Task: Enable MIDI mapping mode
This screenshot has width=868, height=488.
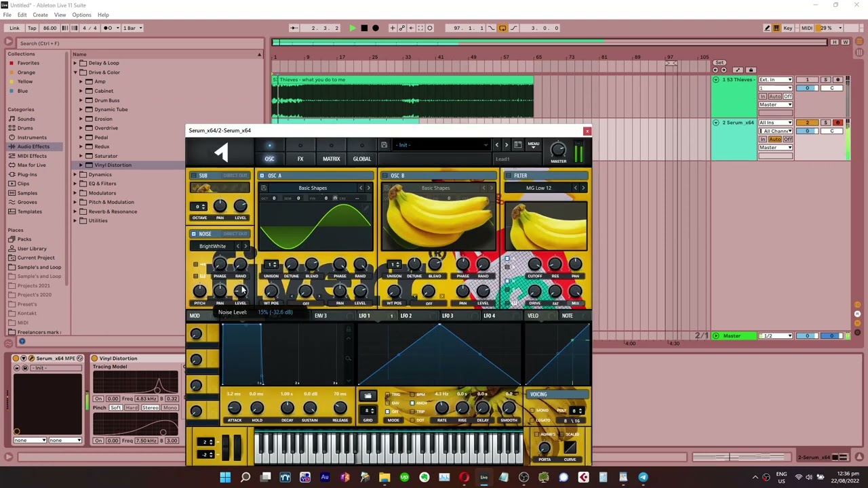Action: (x=806, y=28)
